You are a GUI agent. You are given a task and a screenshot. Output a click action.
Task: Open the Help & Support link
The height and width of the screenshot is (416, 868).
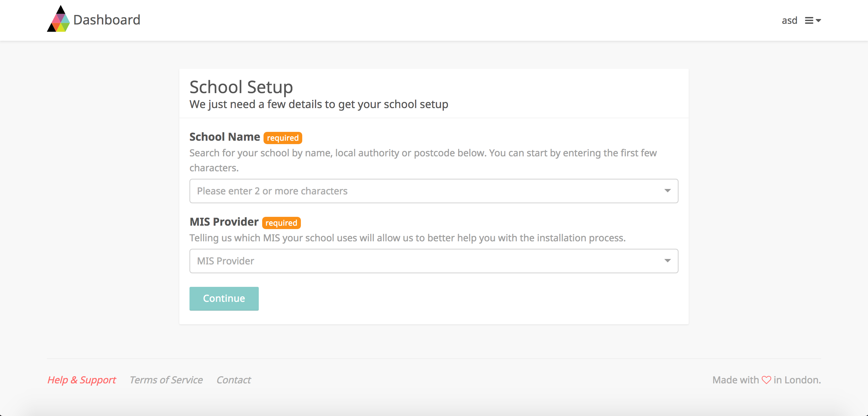pyautogui.click(x=82, y=380)
